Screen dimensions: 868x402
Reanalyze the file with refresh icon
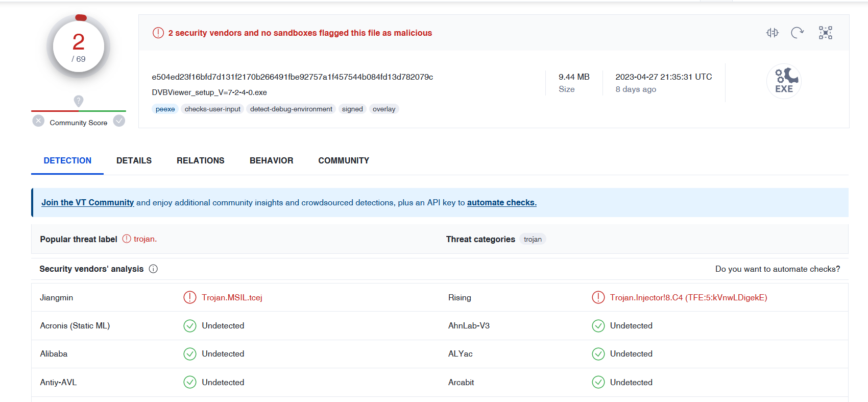coord(797,33)
